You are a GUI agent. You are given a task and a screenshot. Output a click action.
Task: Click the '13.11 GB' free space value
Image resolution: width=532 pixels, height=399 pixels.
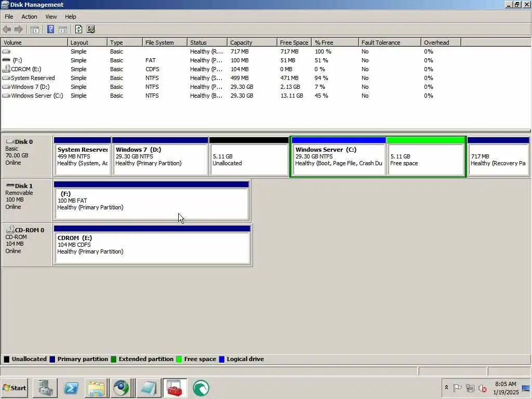(x=292, y=96)
